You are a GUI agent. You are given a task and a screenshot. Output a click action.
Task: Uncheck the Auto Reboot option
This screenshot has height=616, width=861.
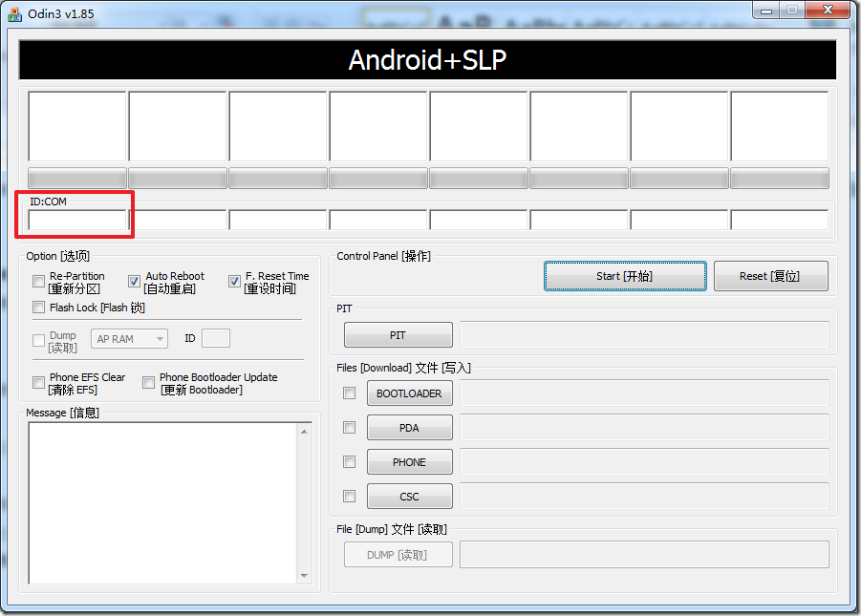(x=134, y=282)
